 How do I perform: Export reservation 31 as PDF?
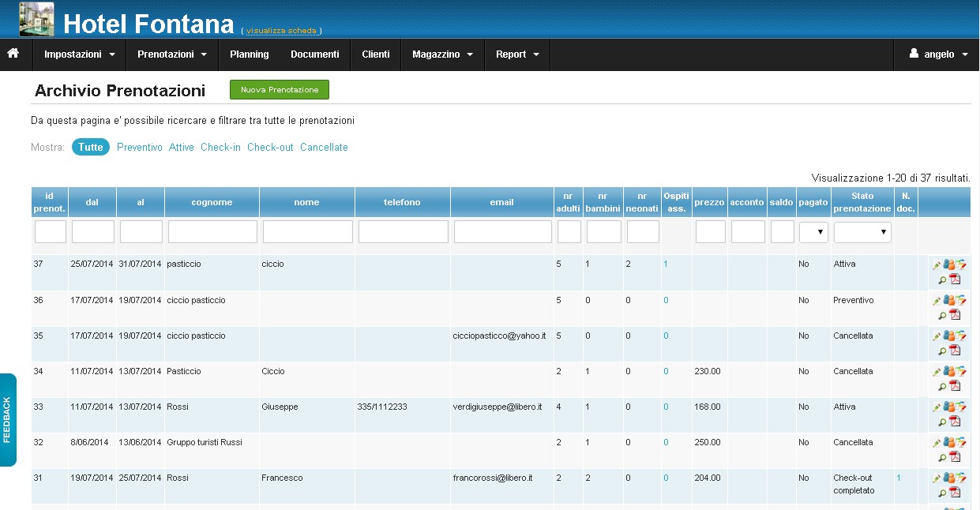pyautogui.click(x=955, y=492)
